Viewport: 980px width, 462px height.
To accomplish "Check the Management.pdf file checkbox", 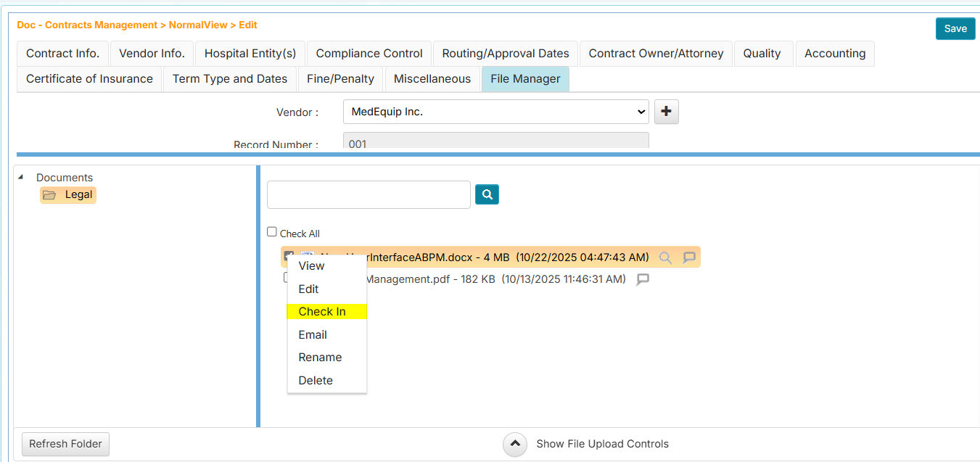I will (x=287, y=278).
